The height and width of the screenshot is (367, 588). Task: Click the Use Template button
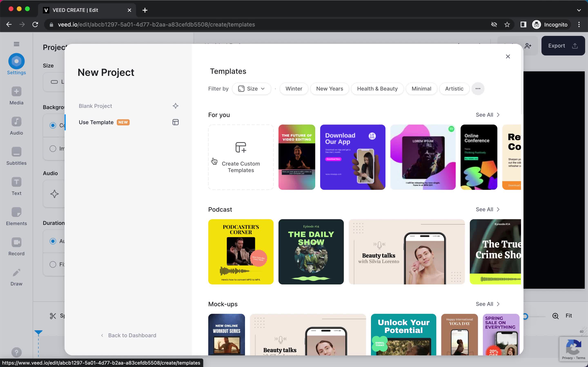tap(96, 122)
